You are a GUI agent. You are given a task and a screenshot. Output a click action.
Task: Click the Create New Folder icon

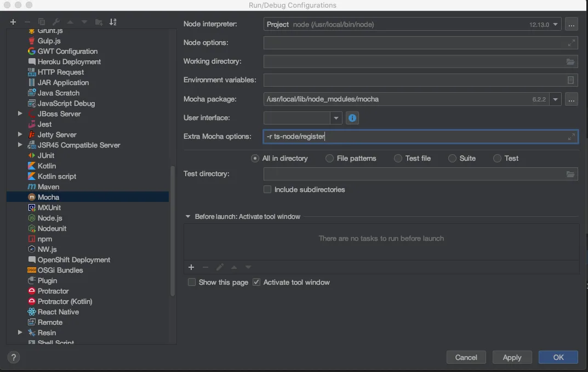(99, 22)
